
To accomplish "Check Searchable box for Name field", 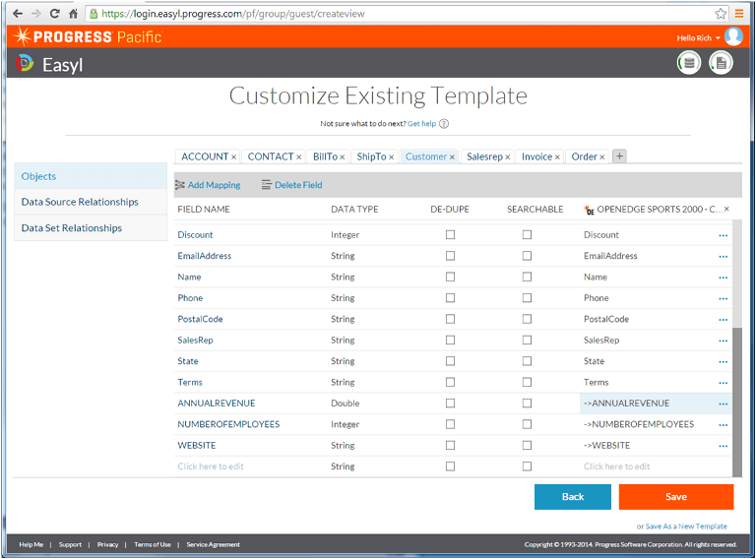I will tap(527, 278).
